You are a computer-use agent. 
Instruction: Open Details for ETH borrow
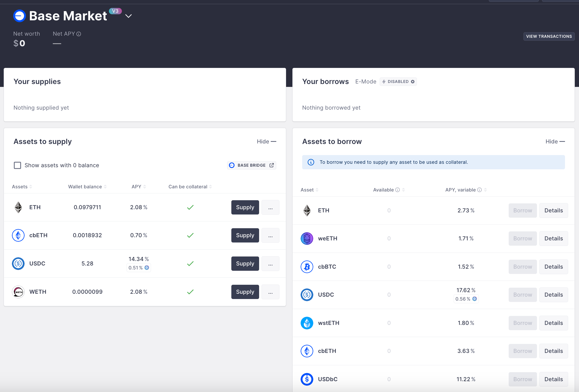(554, 211)
